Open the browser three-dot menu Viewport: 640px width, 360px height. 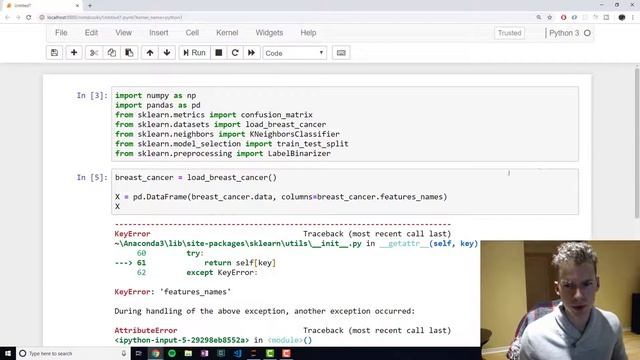tap(633, 18)
